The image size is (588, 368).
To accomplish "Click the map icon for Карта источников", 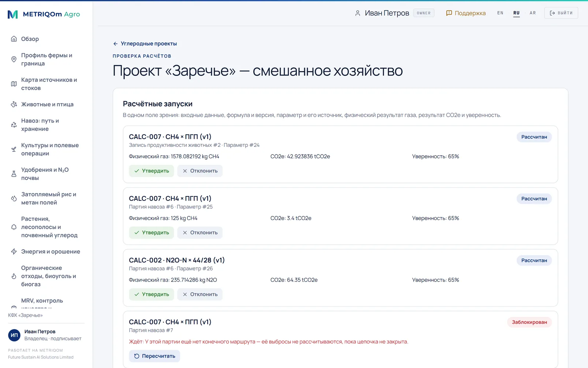I will [14, 84].
